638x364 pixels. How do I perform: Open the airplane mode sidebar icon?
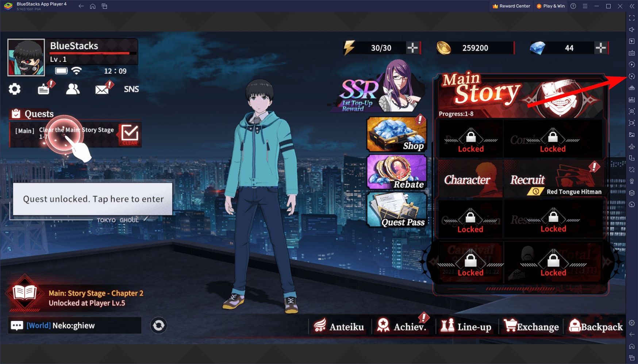pos(632,146)
